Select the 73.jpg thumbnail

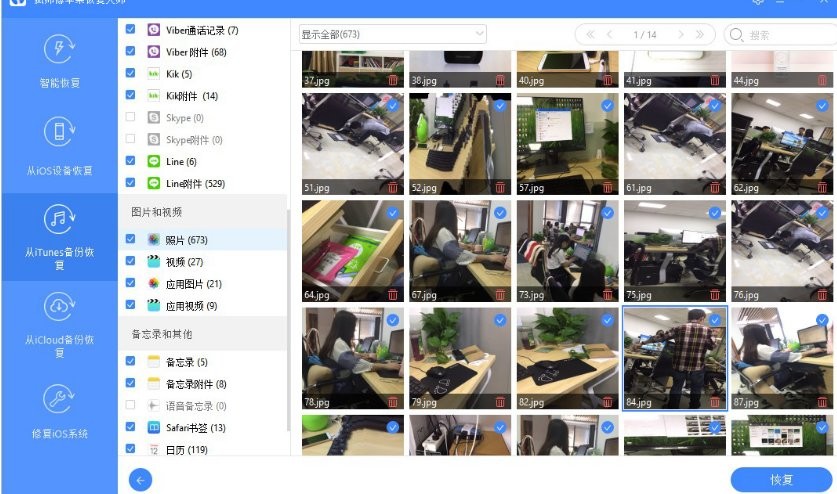567,251
